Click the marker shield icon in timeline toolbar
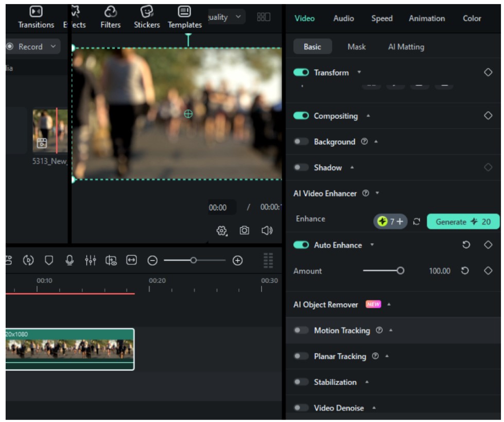 tap(49, 261)
